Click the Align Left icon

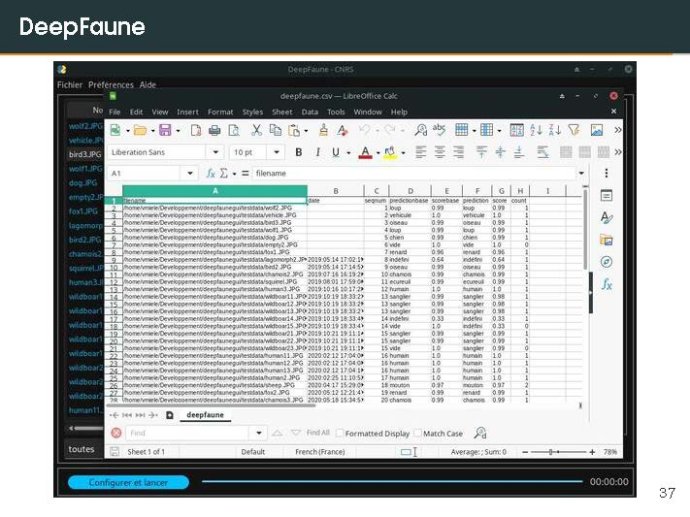tap(421, 152)
